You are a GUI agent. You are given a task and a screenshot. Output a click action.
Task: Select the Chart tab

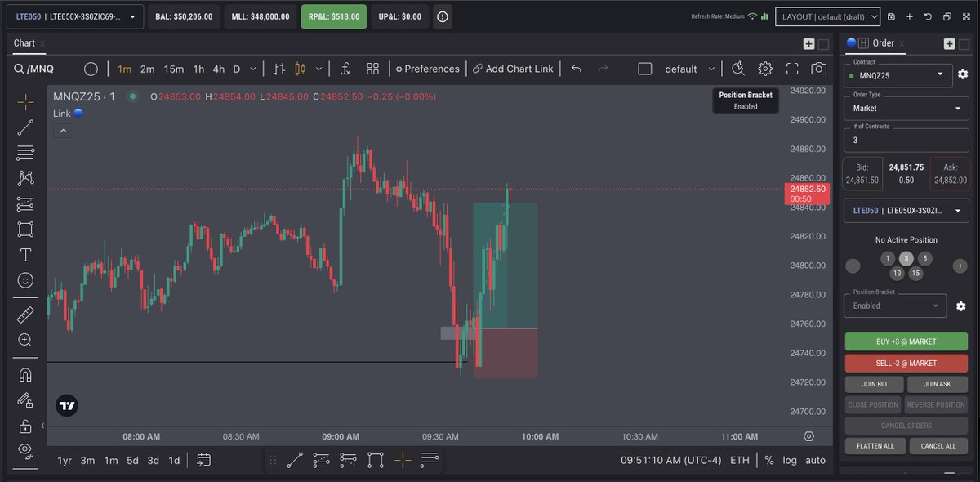coord(24,42)
